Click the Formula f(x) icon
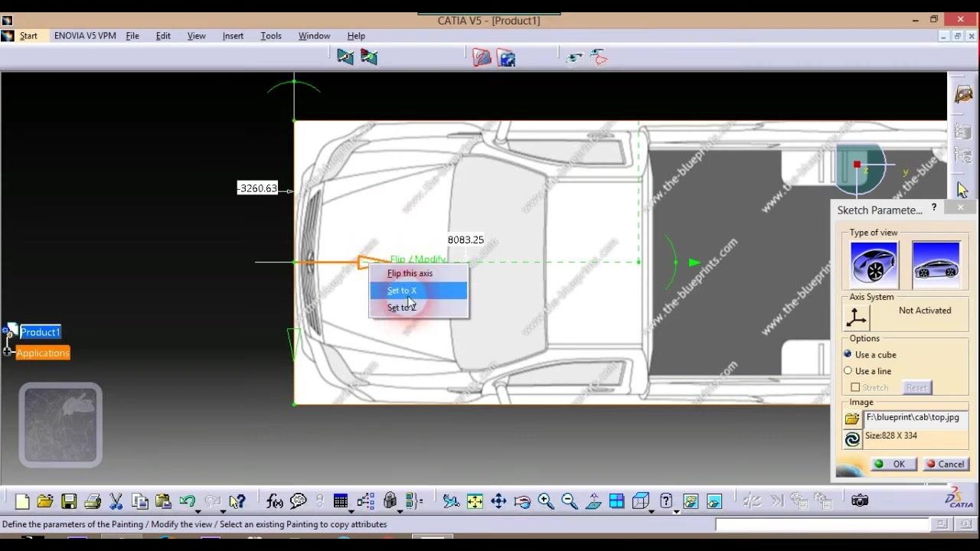The width and height of the screenshot is (980, 551). tap(275, 501)
